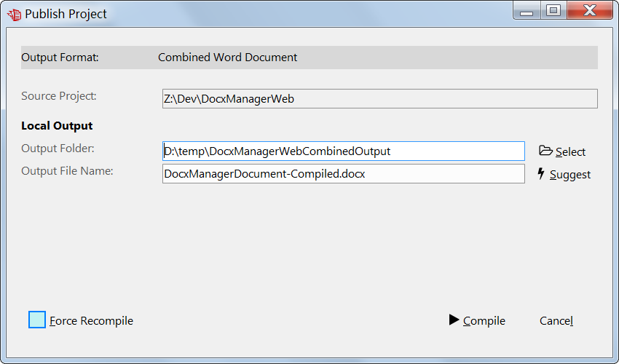This screenshot has height=364, width=619.
Task: Click the Force Recompile label text
Action: pyautogui.click(x=91, y=320)
